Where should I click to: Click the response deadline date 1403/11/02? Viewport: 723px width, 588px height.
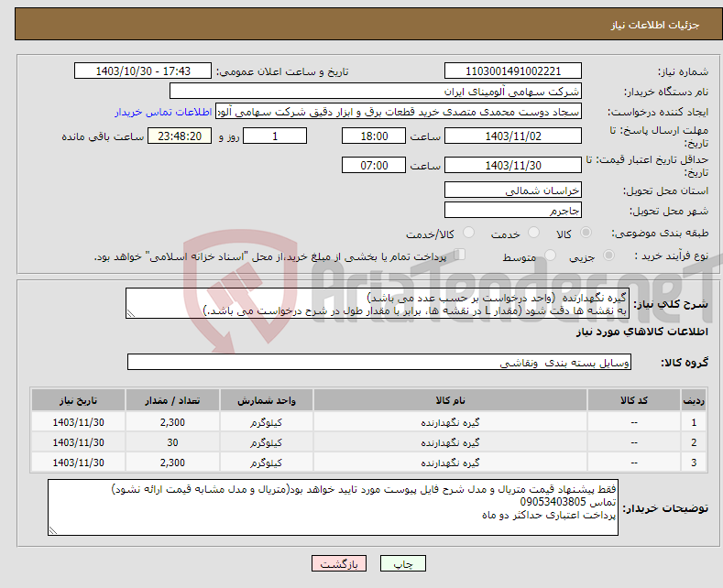(x=513, y=136)
